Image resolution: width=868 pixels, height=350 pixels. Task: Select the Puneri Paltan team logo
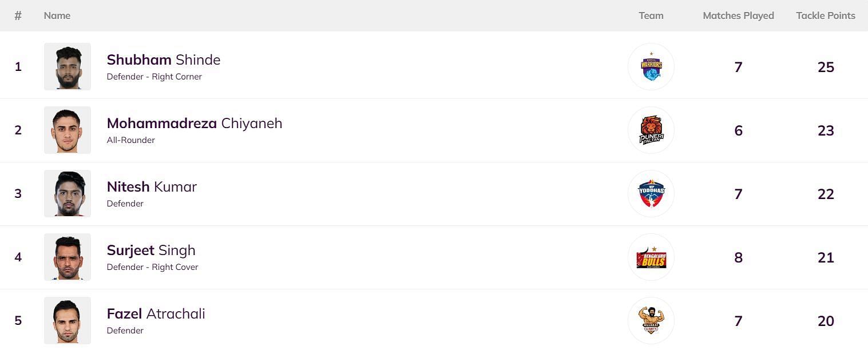click(x=651, y=130)
